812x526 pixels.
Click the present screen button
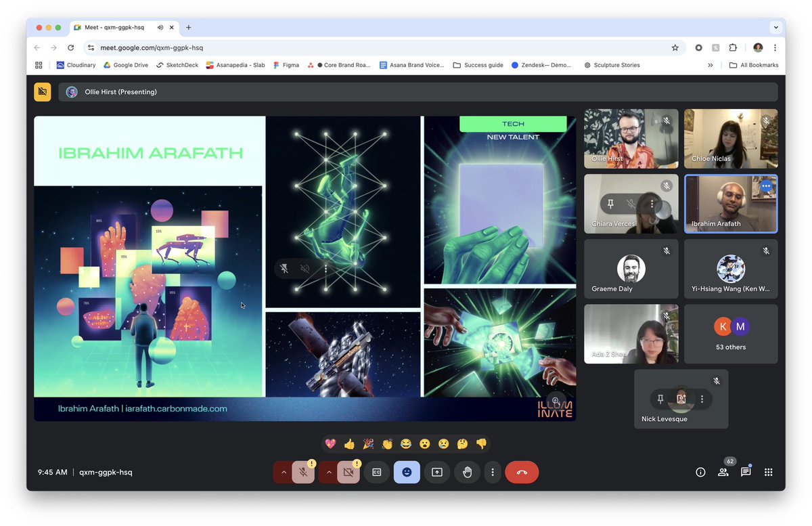(x=437, y=472)
